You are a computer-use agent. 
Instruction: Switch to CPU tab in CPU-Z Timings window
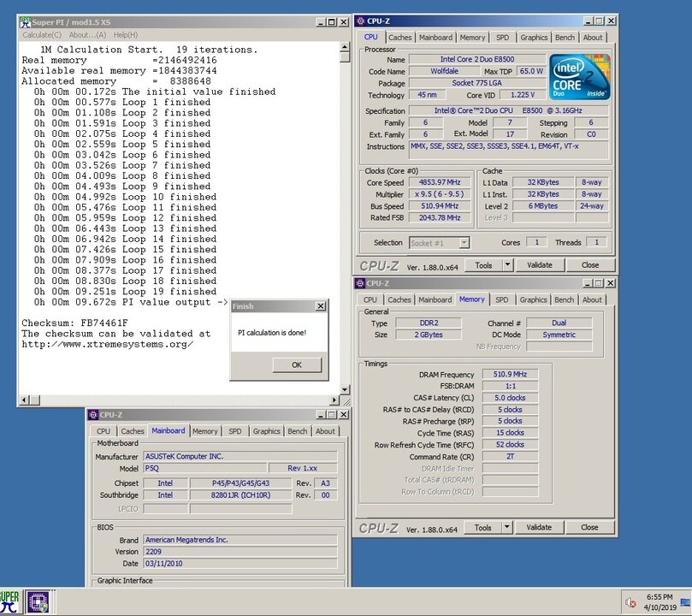370,299
